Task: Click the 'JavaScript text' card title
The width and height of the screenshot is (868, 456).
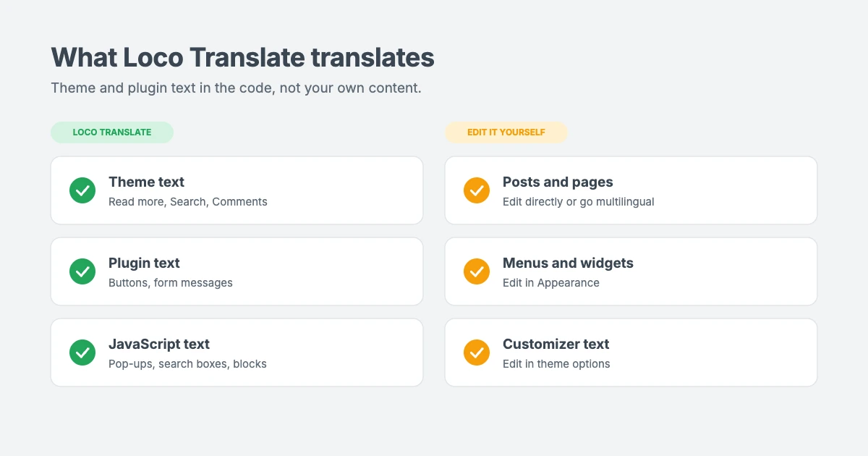Action: [159, 345]
